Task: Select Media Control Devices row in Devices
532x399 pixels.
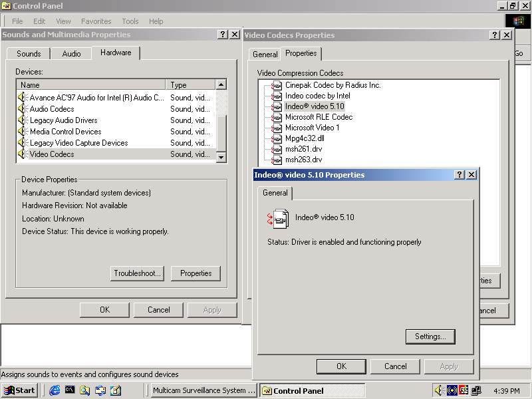Action: pos(115,131)
